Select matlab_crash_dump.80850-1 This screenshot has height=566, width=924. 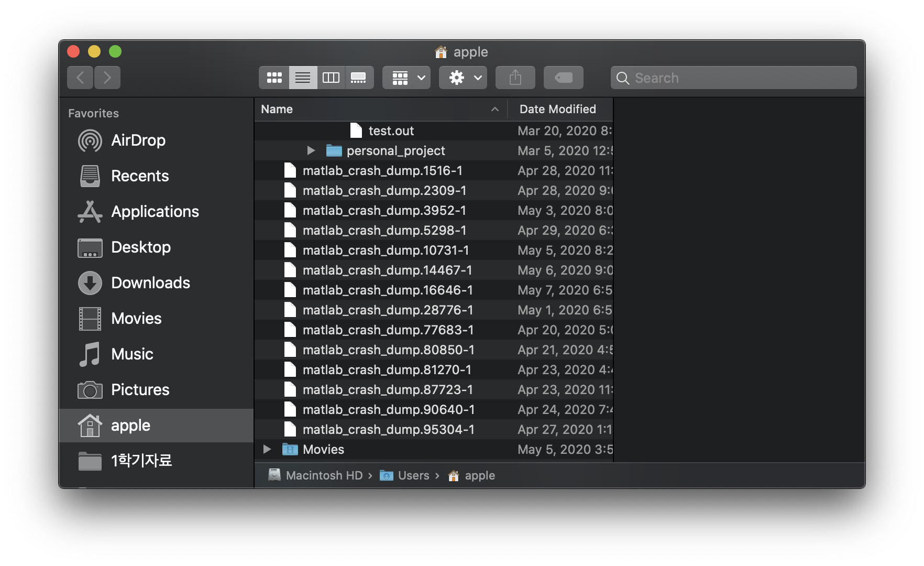(x=434, y=350)
